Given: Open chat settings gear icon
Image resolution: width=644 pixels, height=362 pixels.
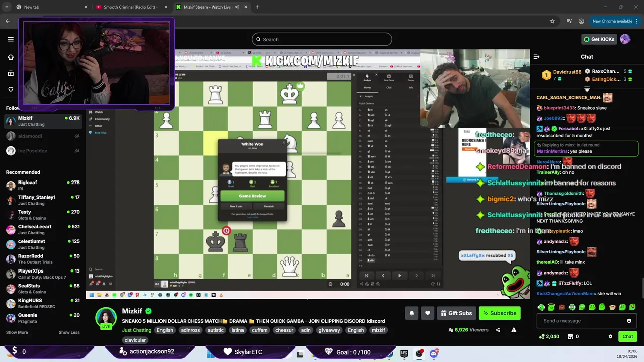Looking at the screenshot, I should (x=610, y=336).
